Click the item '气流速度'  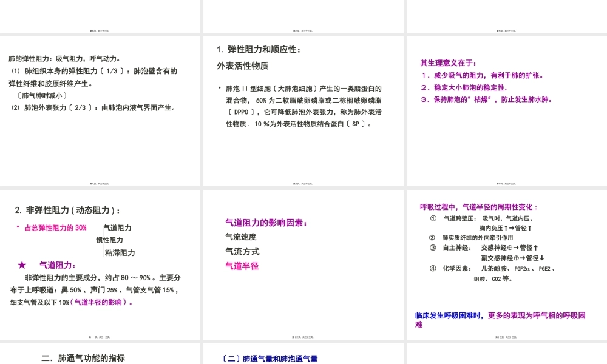(x=241, y=237)
